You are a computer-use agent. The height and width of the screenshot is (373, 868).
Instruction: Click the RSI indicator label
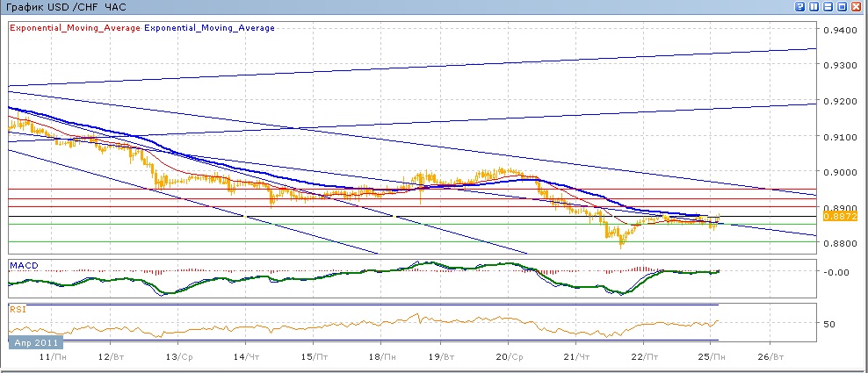(x=18, y=309)
